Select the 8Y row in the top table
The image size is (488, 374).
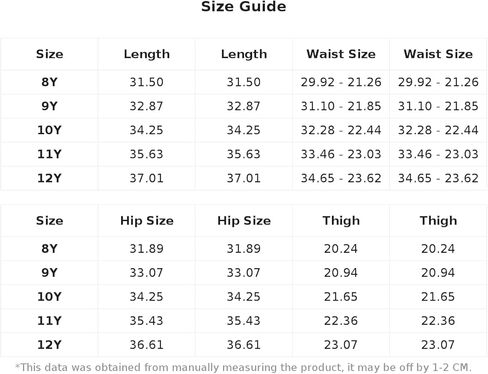coord(244,82)
